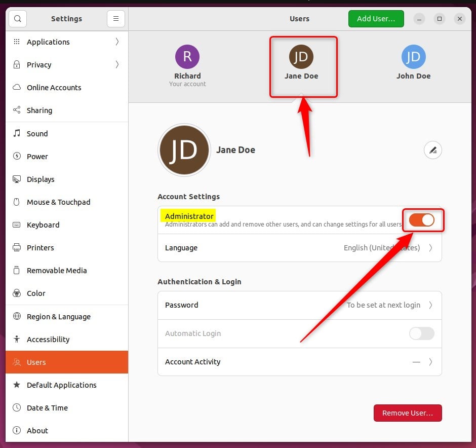Click the Add User button
This screenshot has height=448, width=476.
point(376,18)
